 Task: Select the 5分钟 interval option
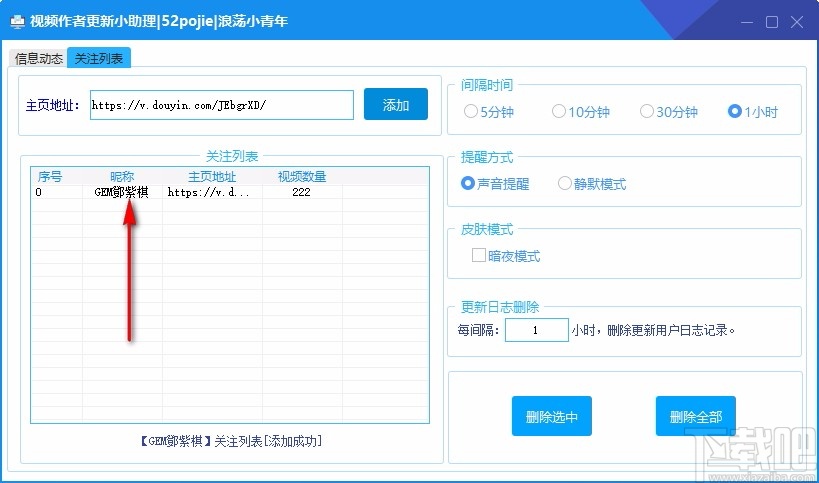[488, 112]
